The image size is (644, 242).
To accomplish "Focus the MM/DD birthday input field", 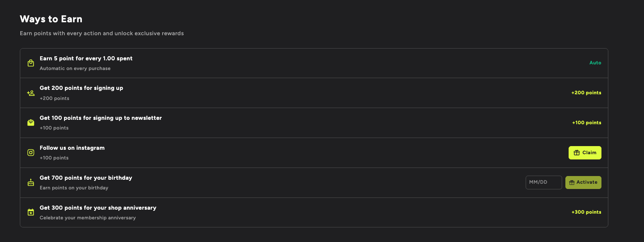I will pos(543,183).
